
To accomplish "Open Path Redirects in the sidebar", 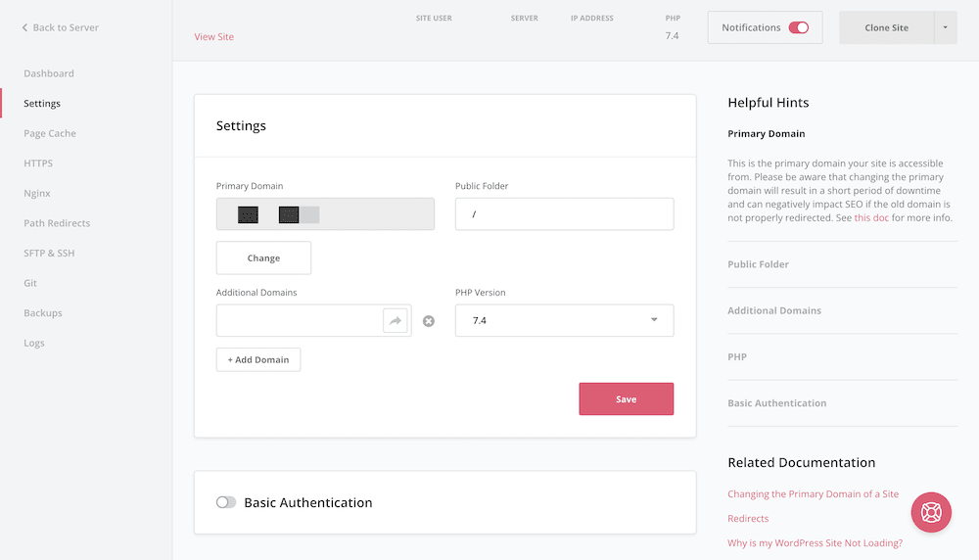I will coord(57,223).
